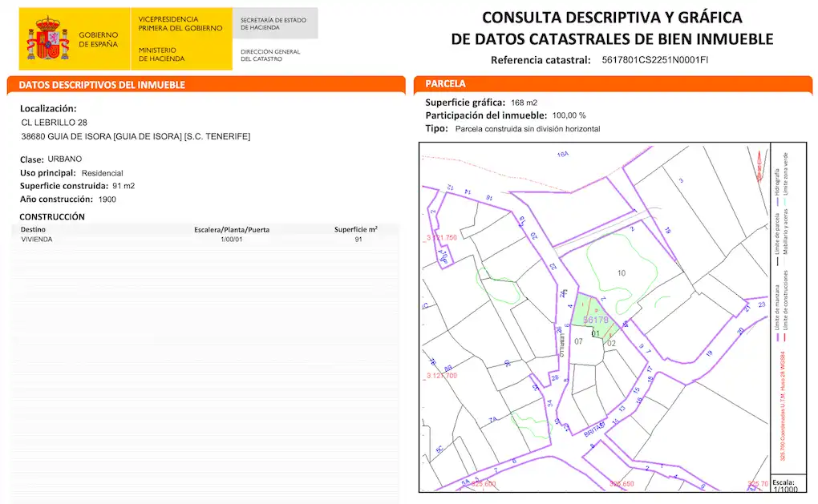Click parcel '02' on the cadastral map
This screenshot has width=818, height=504.
coord(611,344)
